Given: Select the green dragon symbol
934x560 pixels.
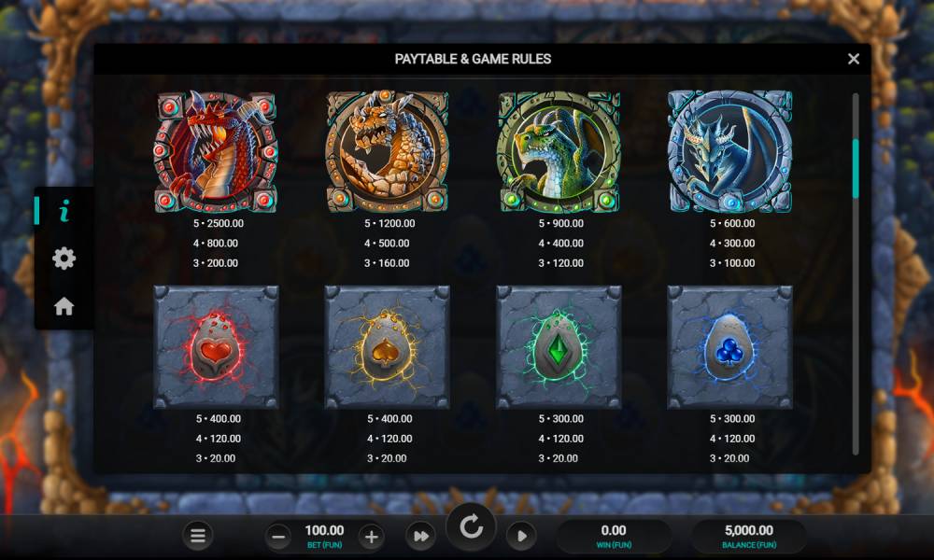Looking at the screenshot, I should 559,152.
